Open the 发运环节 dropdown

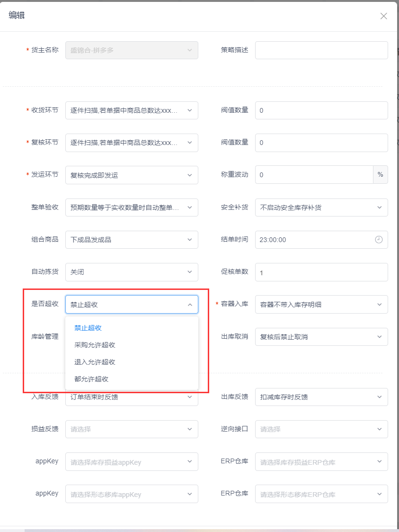click(x=132, y=175)
